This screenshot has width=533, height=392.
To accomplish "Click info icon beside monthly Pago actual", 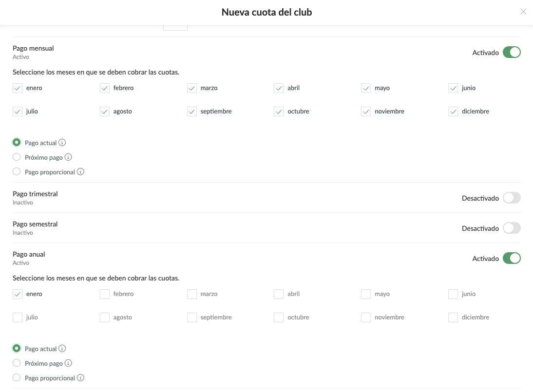I will [62, 143].
